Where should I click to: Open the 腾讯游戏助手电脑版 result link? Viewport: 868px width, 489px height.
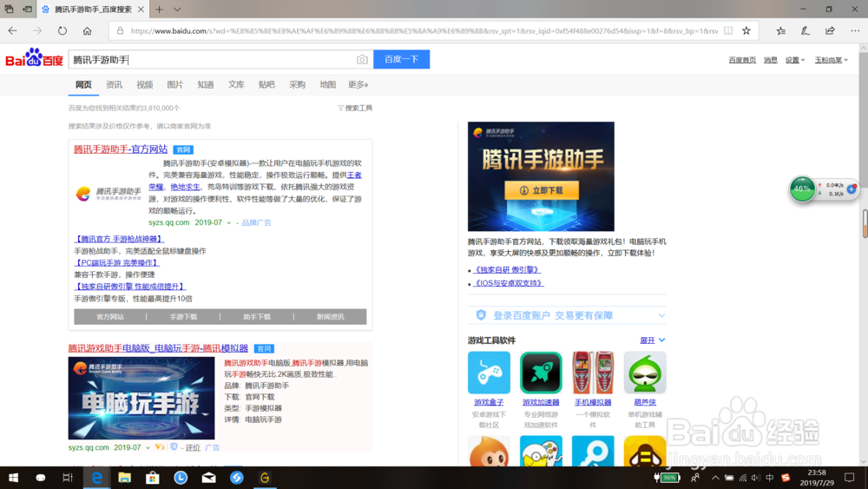(158, 348)
